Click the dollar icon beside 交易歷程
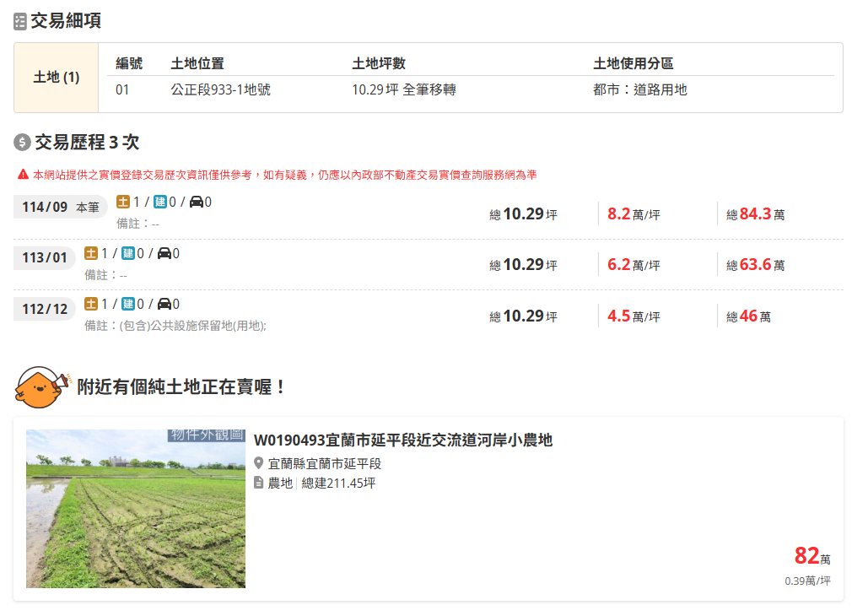Screen dimensions: 868x616 [x=22, y=142]
